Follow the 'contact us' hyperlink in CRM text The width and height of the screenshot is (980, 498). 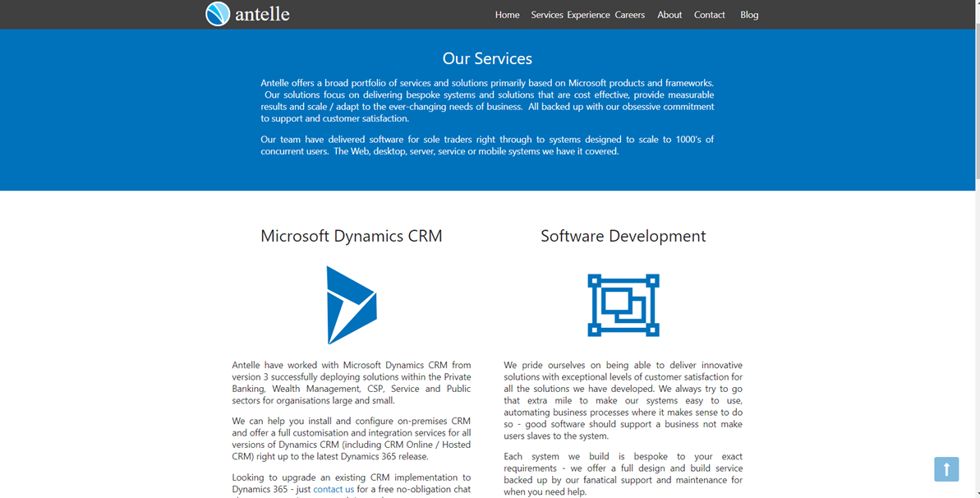coord(334,489)
